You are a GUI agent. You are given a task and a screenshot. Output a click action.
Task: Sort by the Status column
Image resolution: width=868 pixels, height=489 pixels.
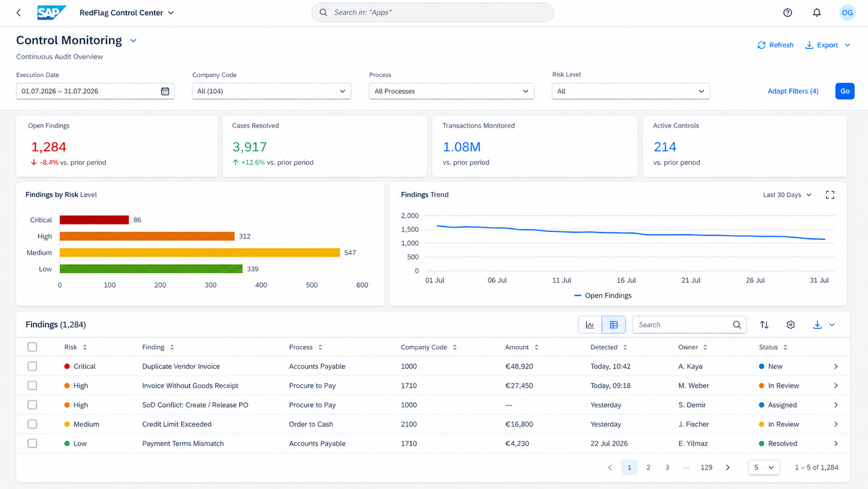point(785,347)
